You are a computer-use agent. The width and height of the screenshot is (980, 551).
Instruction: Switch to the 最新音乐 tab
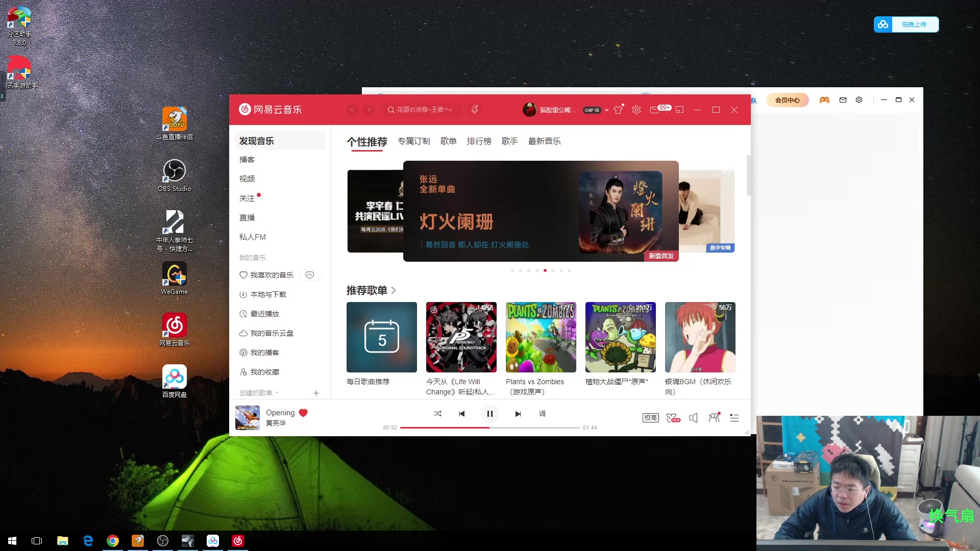pyautogui.click(x=544, y=141)
